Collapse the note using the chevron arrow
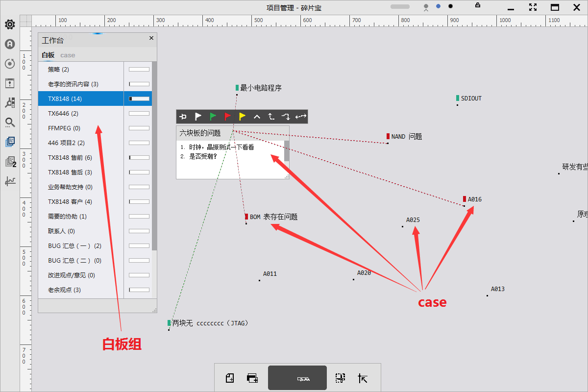This screenshot has width=588, height=392. [256, 117]
